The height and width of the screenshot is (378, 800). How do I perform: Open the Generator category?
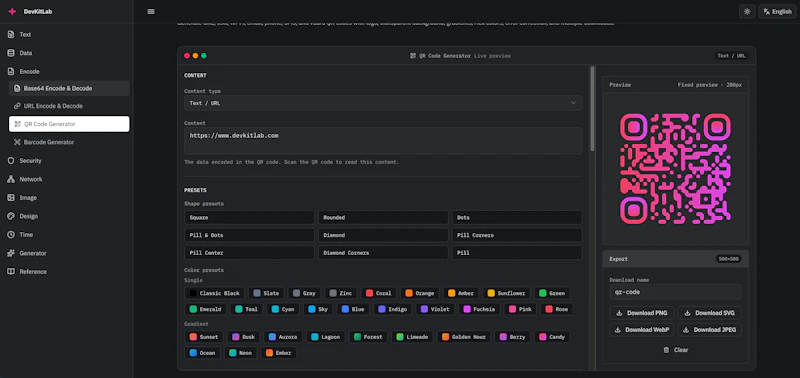pos(67,253)
